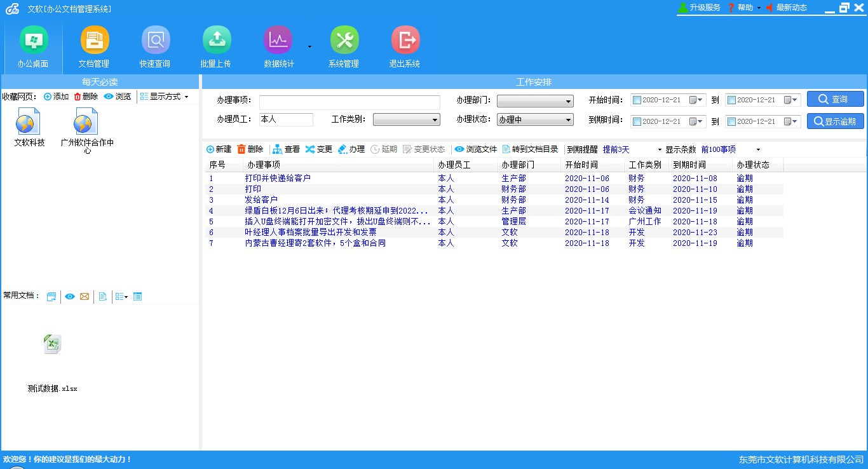
Task: Open the 显示方式 display mode dropdown
Action: 165,97
